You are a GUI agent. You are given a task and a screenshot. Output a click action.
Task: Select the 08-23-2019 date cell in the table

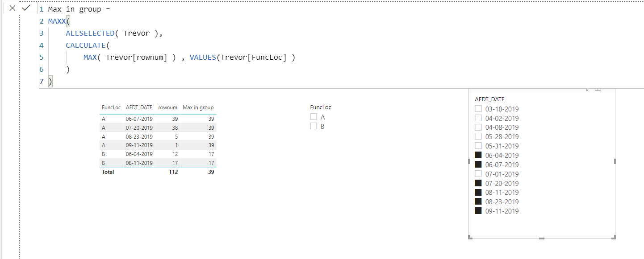(139, 136)
